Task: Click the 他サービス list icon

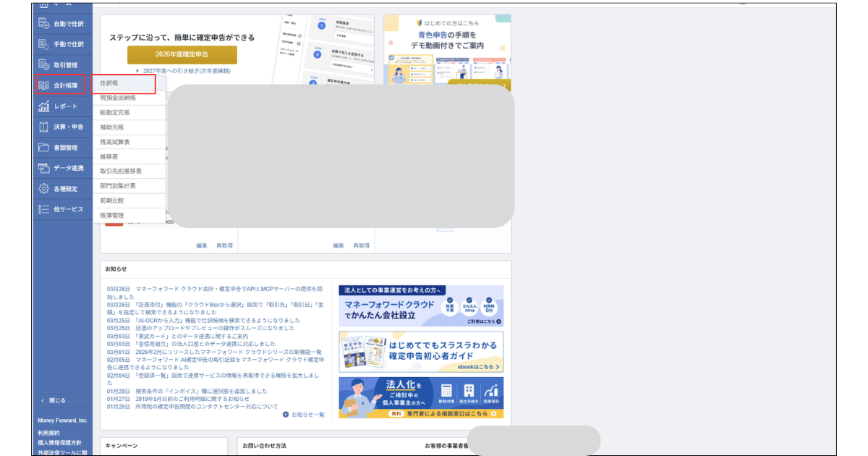Action: pos(43,209)
